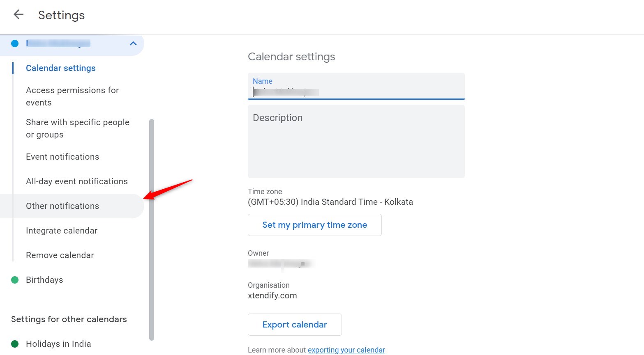The height and width of the screenshot is (355, 644).
Task: Go back using the Settings arrow
Action: click(18, 15)
